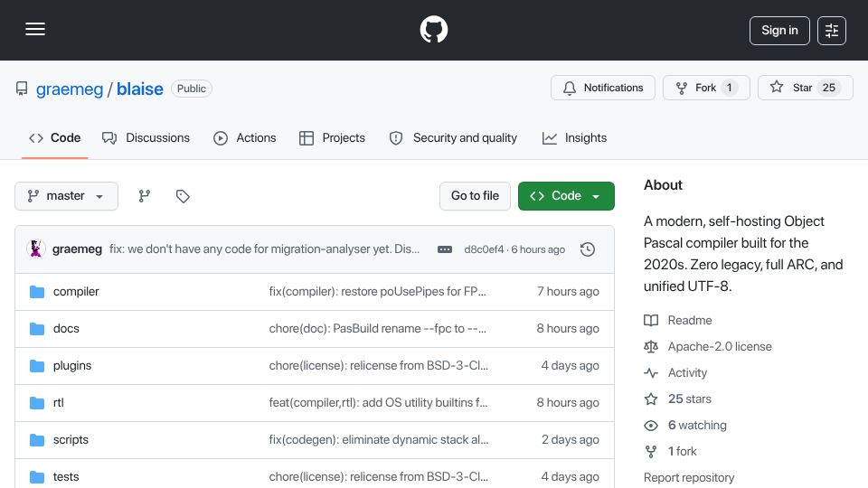The width and height of the screenshot is (868, 488).
Task: Open the docs folder
Action: point(66,329)
